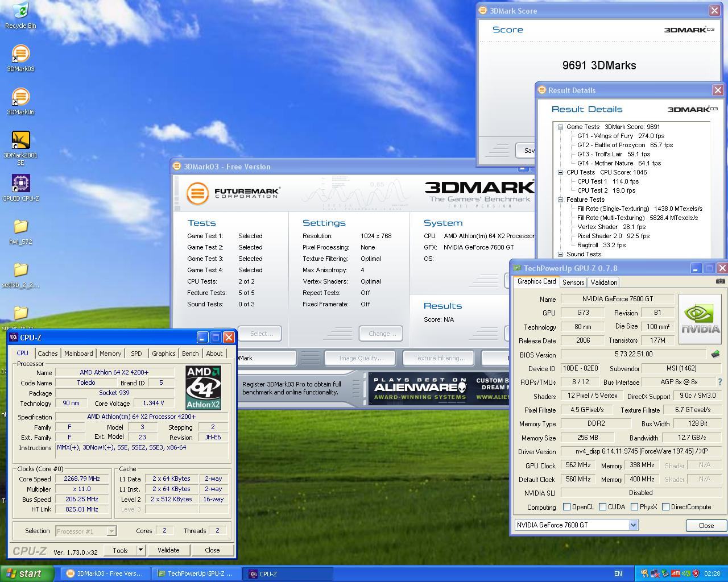The width and height of the screenshot is (728, 582).
Task: Switch to the Memory tab in CPU-Z
Action: (x=110, y=353)
